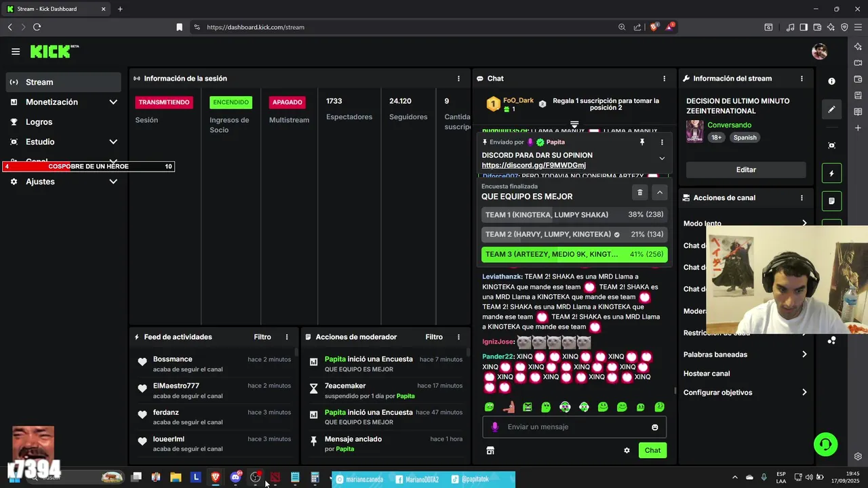868x488 pixels.
Task: Click ElMaestro777 follow activity entry
Action: (x=214, y=390)
